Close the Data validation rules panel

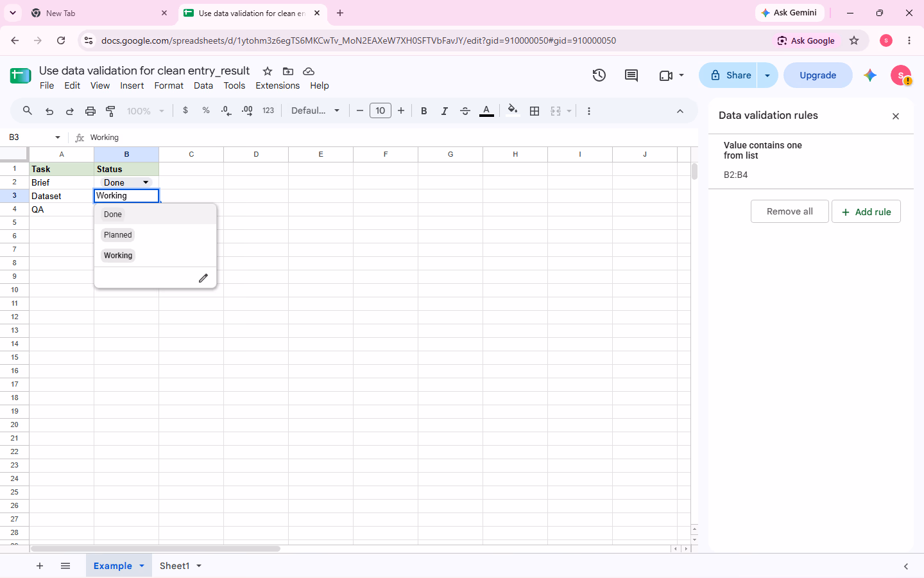tap(896, 116)
